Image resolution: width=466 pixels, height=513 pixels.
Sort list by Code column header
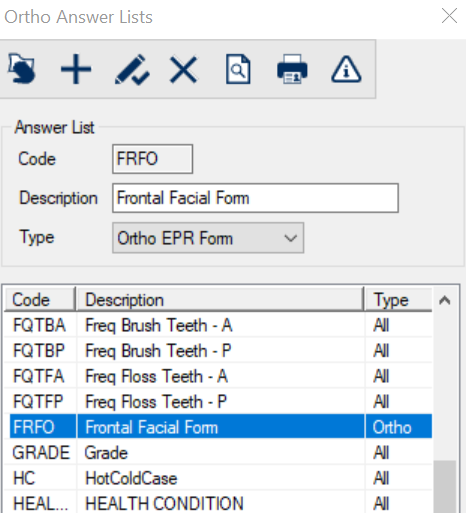point(40,300)
